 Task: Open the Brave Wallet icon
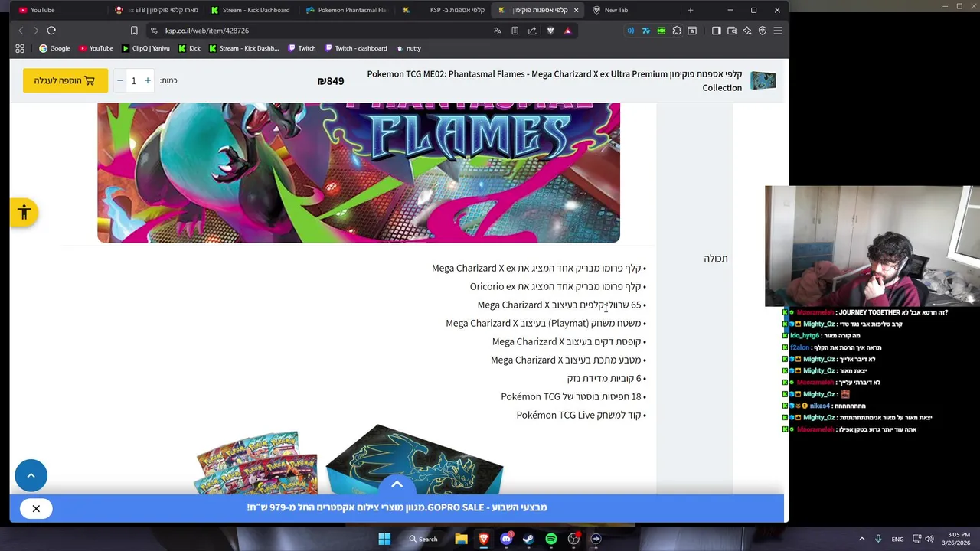tap(732, 31)
